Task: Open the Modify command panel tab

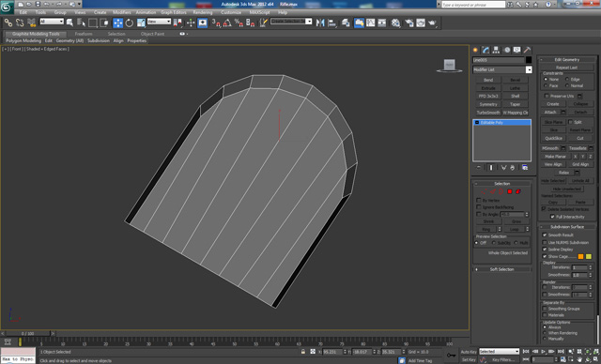Action: (x=485, y=50)
